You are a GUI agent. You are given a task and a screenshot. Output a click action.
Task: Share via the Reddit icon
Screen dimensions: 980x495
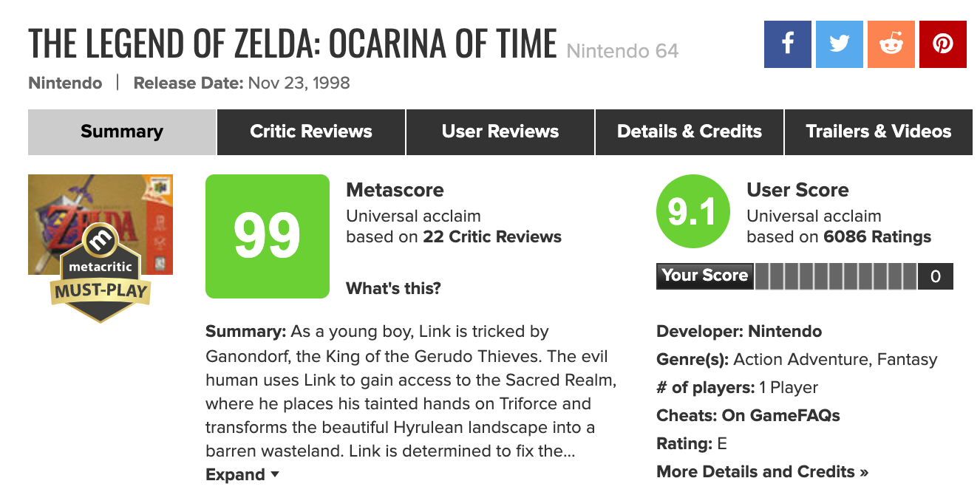click(891, 44)
